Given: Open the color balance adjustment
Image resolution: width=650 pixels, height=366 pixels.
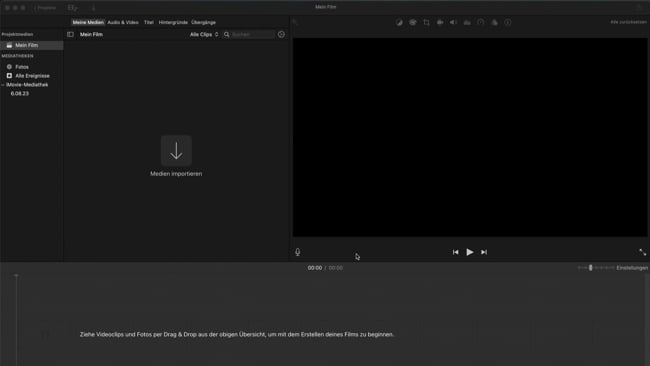Looking at the screenshot, I should coord(399,22).
